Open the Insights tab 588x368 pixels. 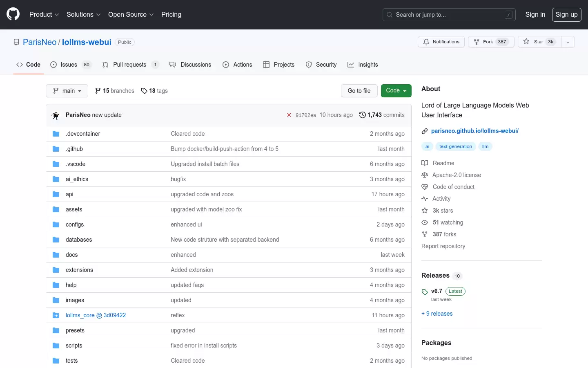363,65
